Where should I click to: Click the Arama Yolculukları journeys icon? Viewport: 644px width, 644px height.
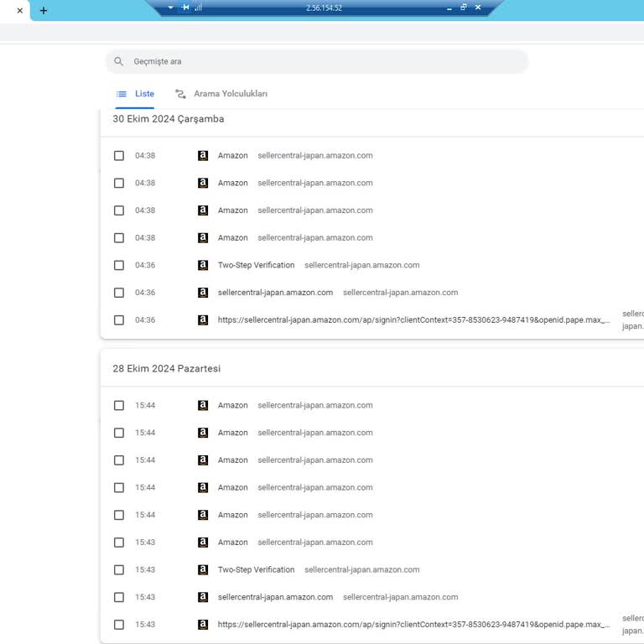tap(180, 94)
